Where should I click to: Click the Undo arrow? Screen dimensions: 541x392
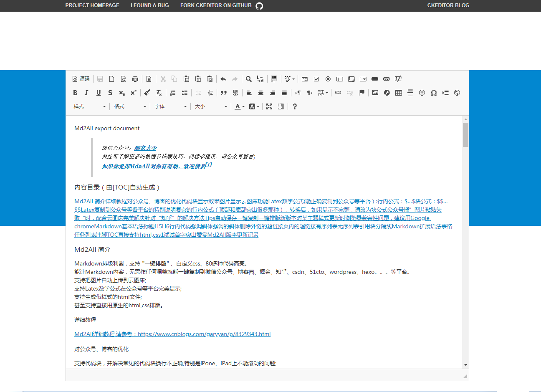pos(223,79)
